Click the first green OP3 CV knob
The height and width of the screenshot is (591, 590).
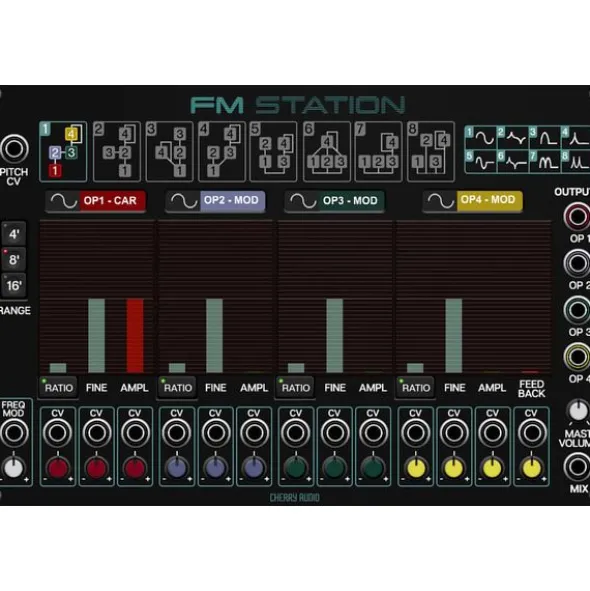point(296,468)
